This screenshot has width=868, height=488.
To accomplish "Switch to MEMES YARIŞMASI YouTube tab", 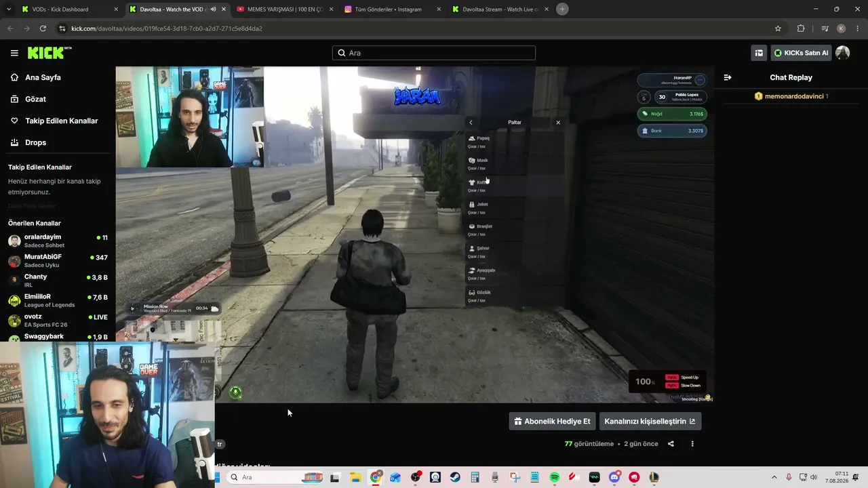I will tap(284, 9).
